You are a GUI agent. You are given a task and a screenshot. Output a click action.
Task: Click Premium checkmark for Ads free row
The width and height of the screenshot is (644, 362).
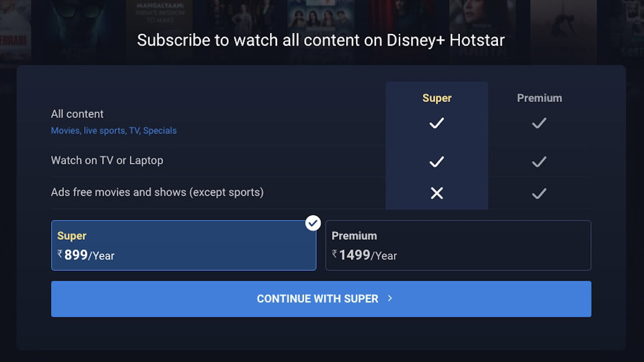click(539, 193)
